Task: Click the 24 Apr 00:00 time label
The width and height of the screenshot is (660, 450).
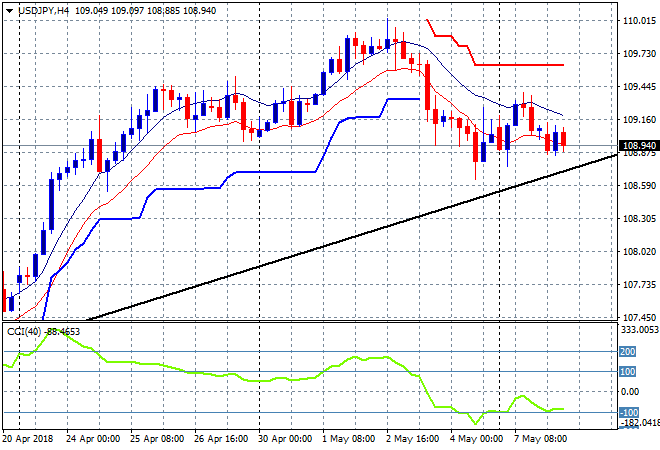Action: pos(93,439)
